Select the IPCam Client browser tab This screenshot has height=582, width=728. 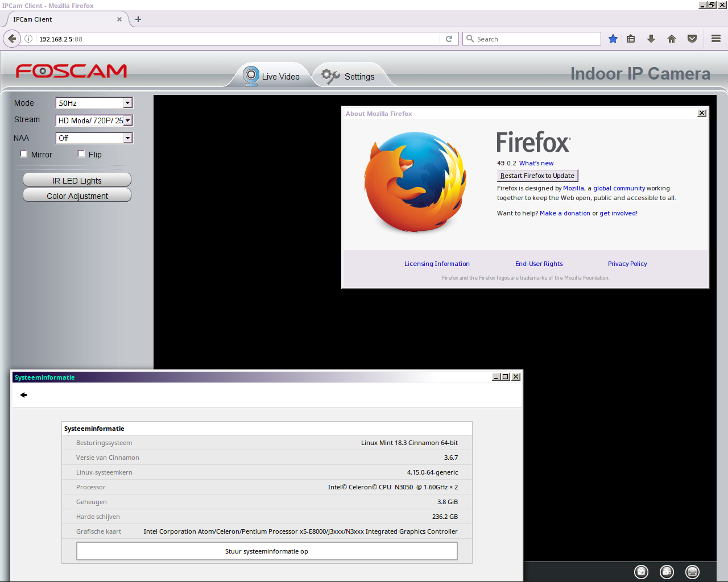click(65, 19)
